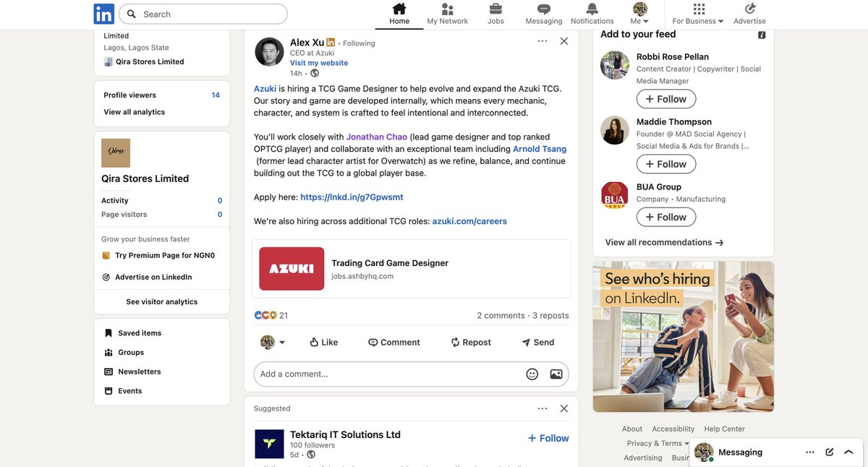The width and height of the screenshot is (868, 467).
Task: Open the lnkd.in/g7Gpwsmt apply link
Action: point(352,197)
